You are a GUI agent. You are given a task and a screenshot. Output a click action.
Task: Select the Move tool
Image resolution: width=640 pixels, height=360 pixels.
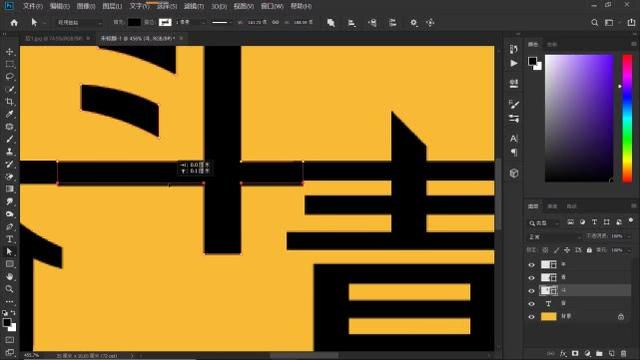pos(10,52)
